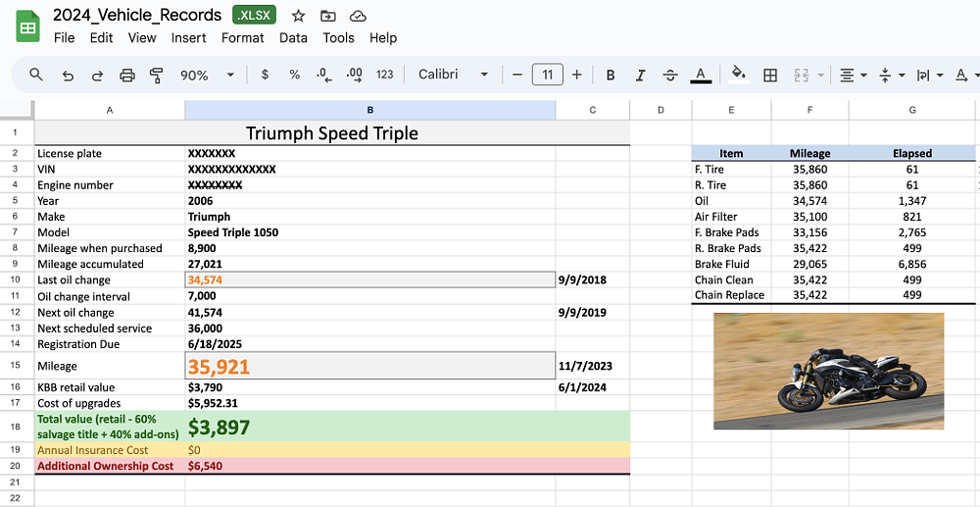Open the Format menu
Viewport: 980px width, 507px height.
tap(242, 37)
